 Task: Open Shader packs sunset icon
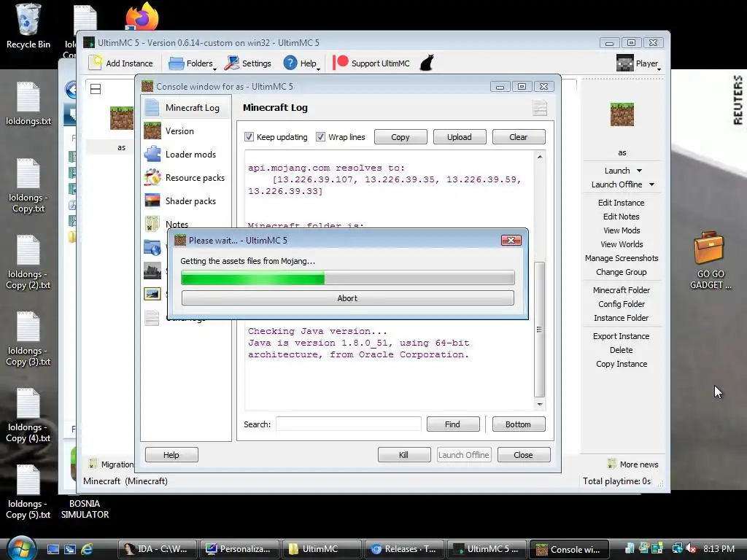(152, 201)
